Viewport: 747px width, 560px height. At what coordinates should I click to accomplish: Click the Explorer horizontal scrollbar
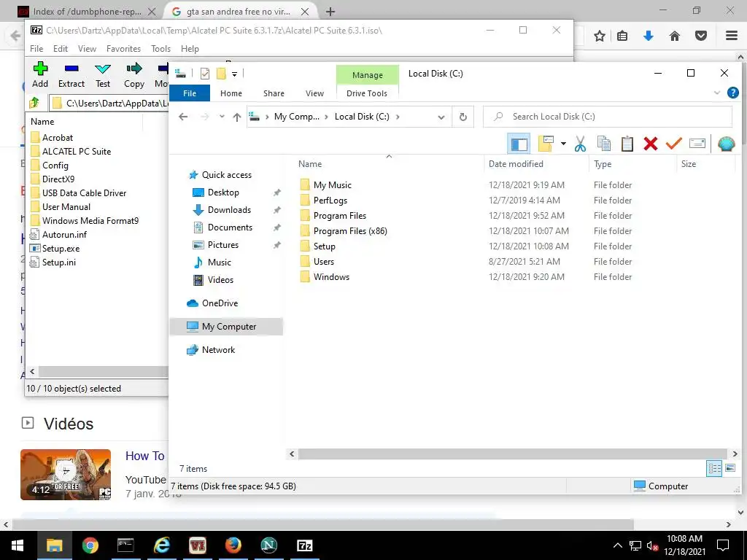513,454
